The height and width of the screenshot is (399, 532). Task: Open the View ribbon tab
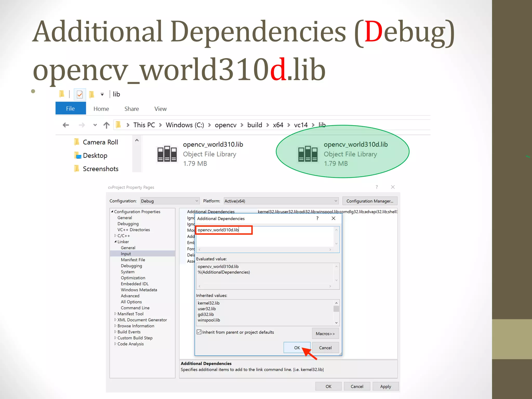click(x=160, y=109)
